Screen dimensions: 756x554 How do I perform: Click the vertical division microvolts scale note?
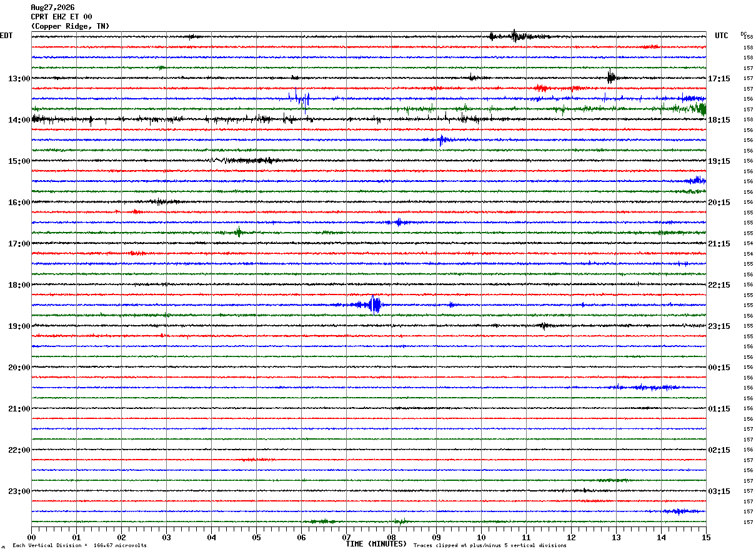[x=79, y=546]
